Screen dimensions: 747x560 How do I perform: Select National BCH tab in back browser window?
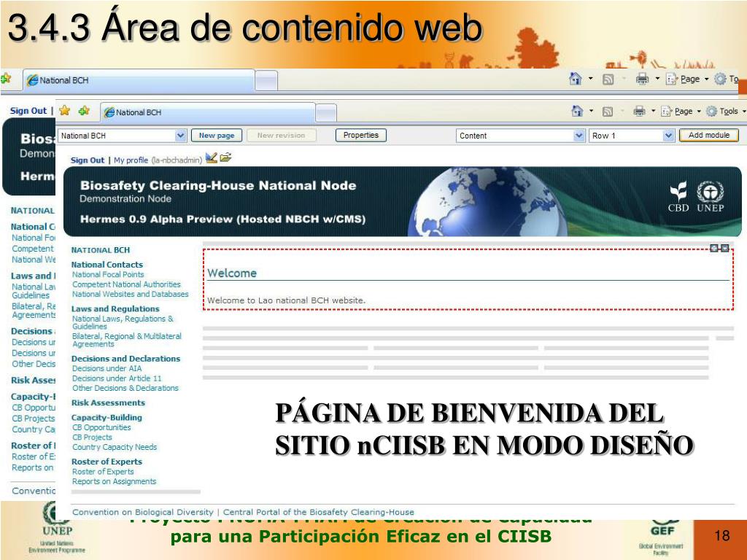[139, 80]
